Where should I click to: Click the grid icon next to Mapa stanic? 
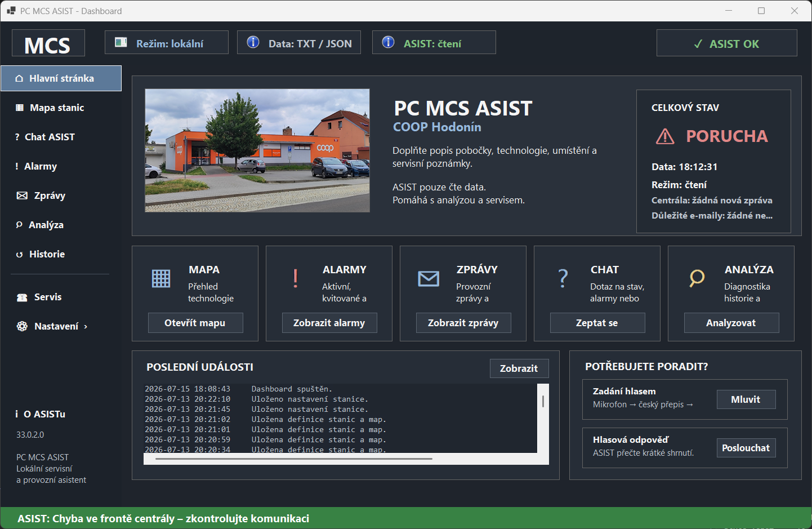[x=20, y=108]
